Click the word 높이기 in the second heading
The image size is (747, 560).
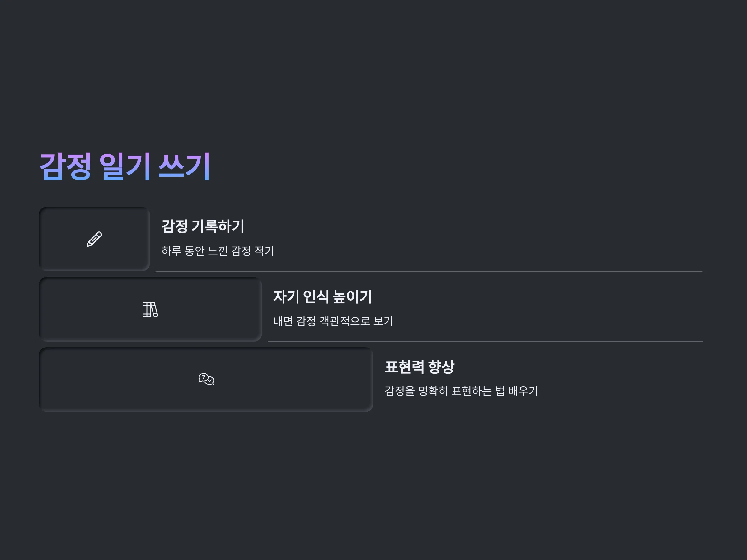pyautogui.click(x=352, y=297)
